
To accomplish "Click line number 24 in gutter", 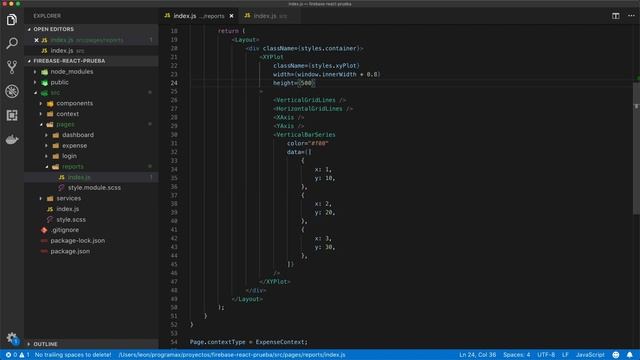I will click(174, 83).
